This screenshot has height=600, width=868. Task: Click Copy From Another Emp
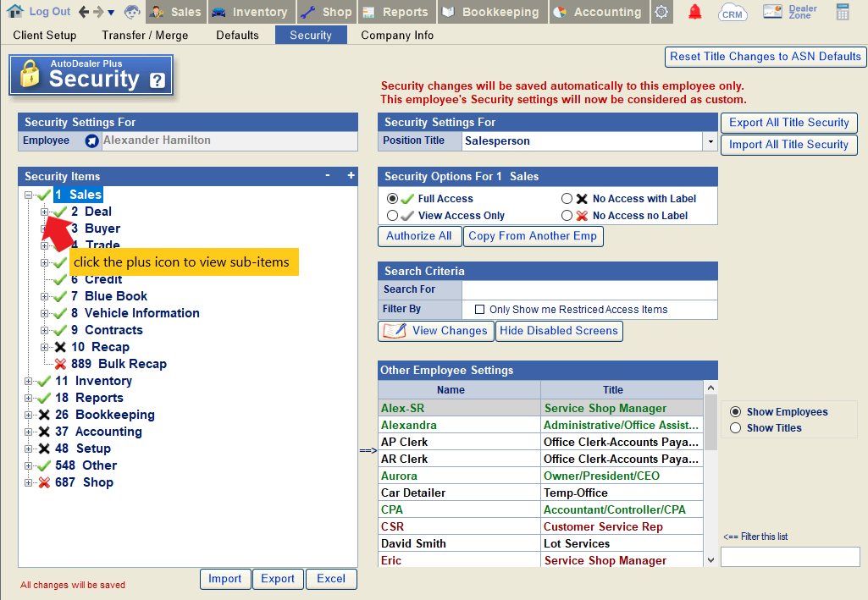pos(533,236)
